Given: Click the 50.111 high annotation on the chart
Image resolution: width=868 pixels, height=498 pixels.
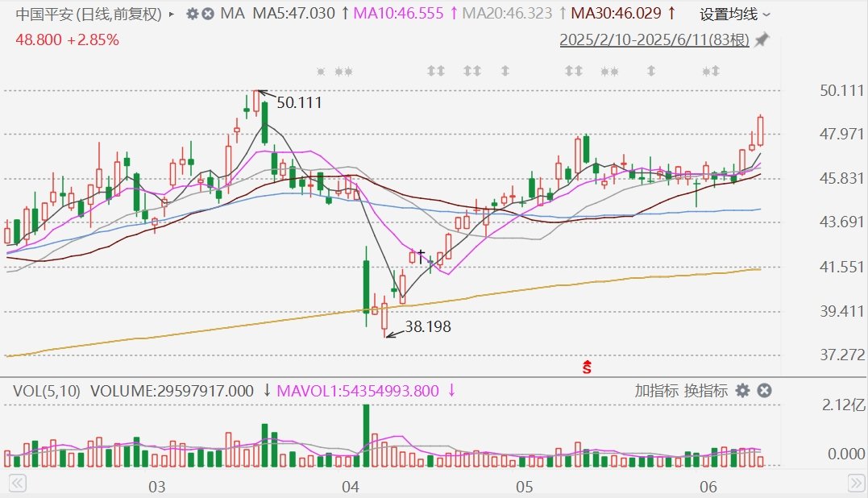Looking at the screenshot, I should [299, 102].
